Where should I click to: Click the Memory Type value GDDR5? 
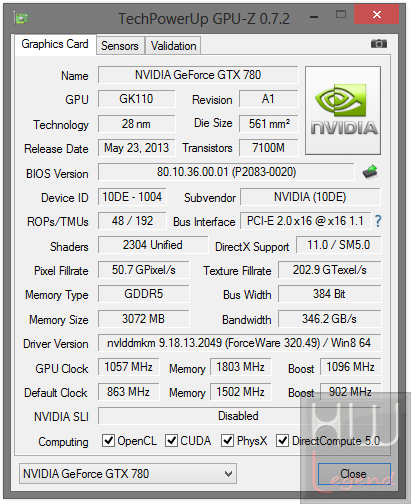[144, 294]
